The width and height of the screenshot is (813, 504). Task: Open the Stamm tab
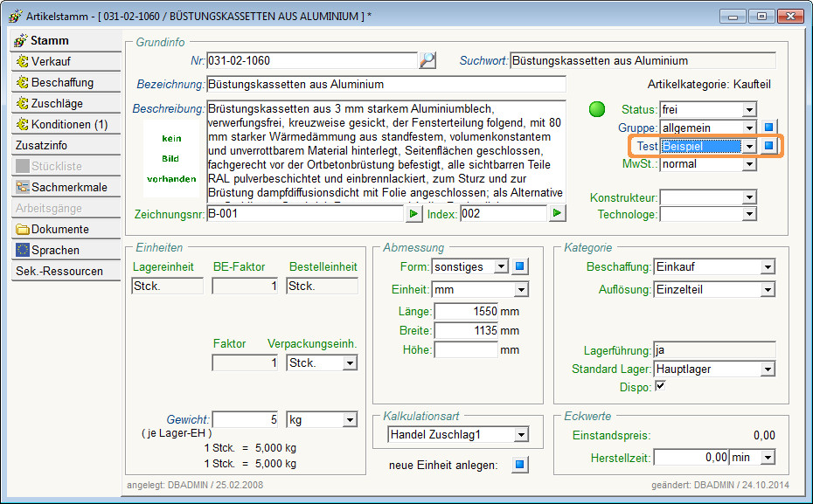66,40
